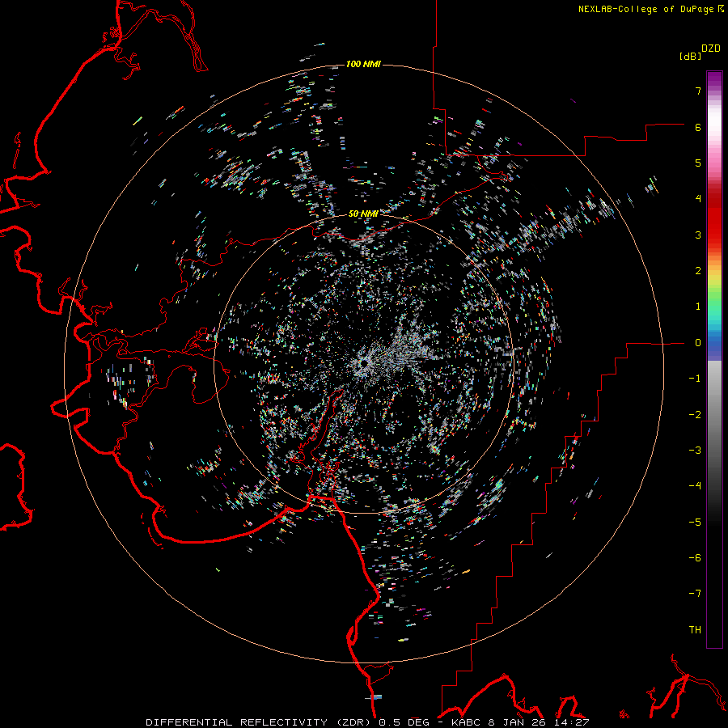Viewport: 728px width, 728px height.
Task: Click the 6 dB tick label
Action: point(698,127)
